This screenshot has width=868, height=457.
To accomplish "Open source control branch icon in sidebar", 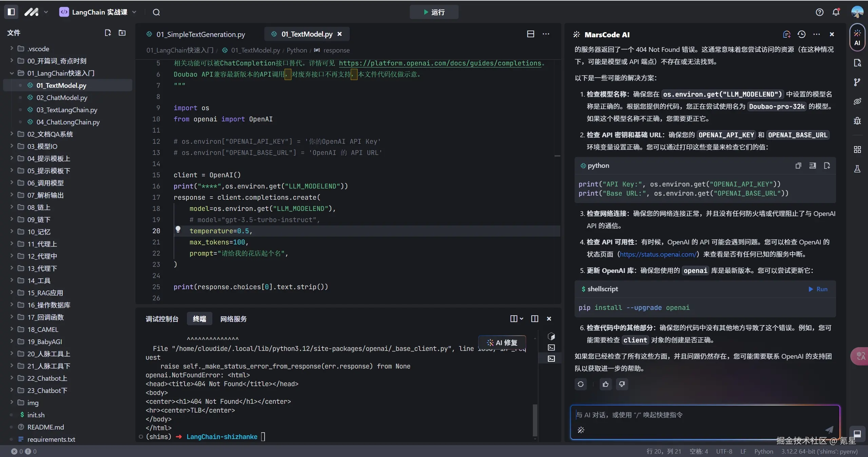I will pyautogui.click(x=857, y=82).
